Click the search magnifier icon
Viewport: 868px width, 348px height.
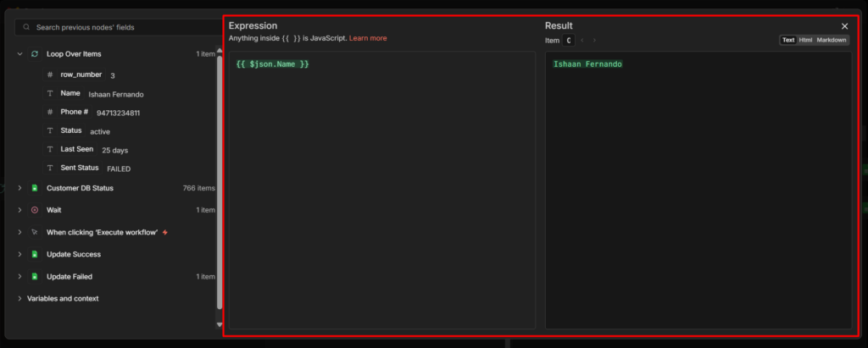pyautogui.click(x=26, y=27)
